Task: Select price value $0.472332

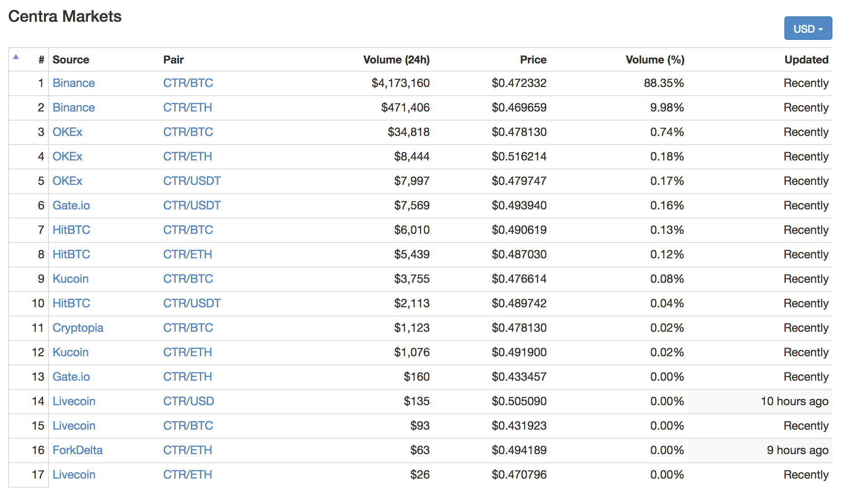Action: click(x=519, y=83)
